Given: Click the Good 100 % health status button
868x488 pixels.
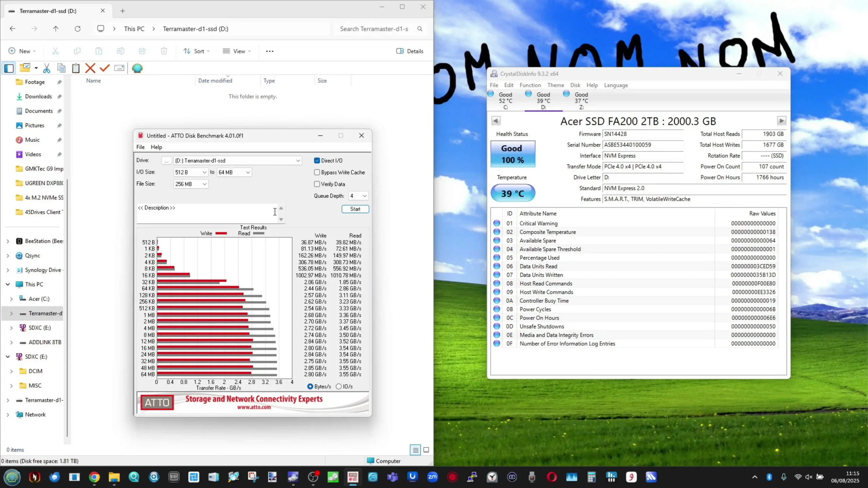Looking at the screenshot, I should (x=513, y=154).
